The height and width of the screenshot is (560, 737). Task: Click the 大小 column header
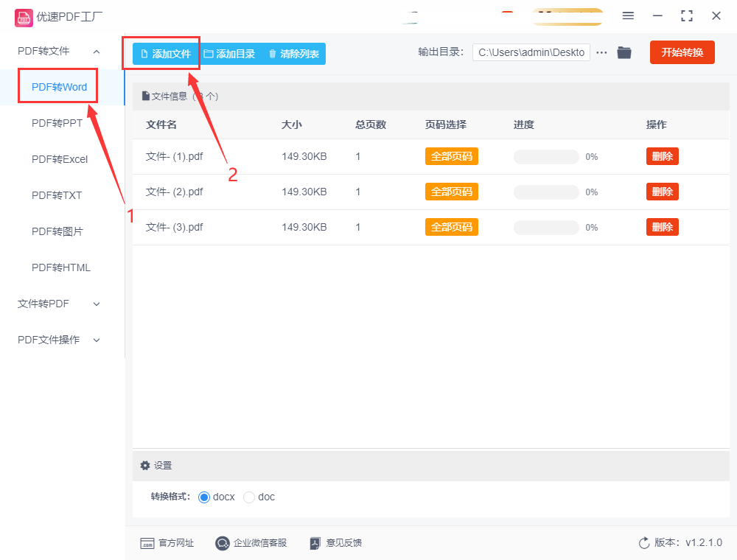291,125
